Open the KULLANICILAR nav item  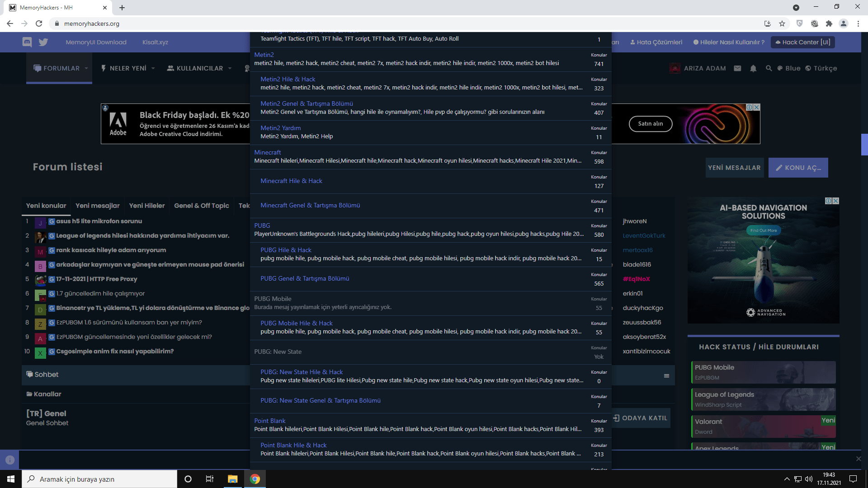[195, 68]
